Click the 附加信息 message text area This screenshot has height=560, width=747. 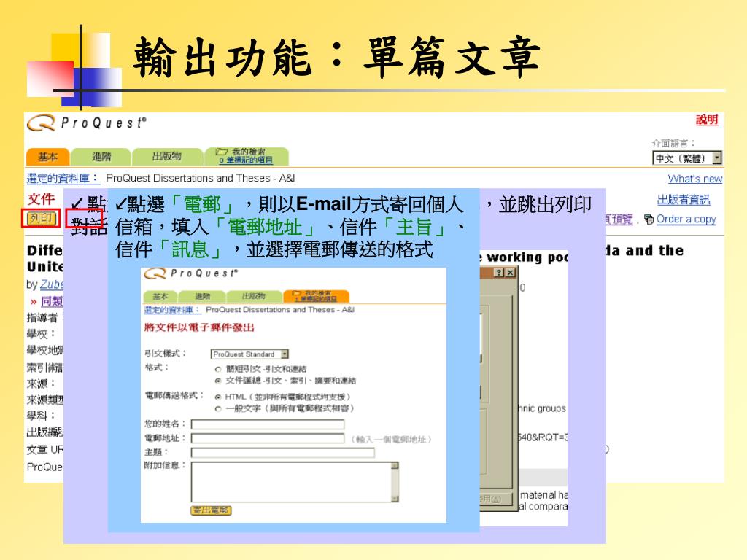pyautogui.click(x=295, y=483)
